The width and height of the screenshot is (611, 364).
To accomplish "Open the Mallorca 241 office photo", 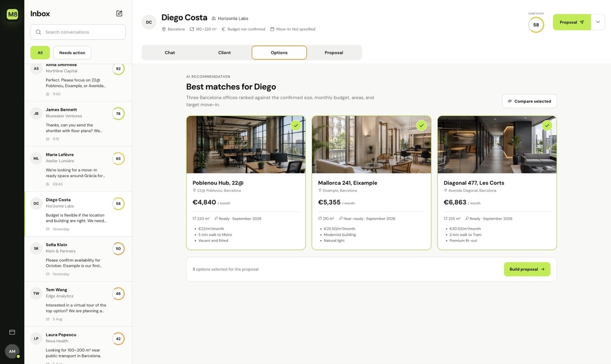I will tap(371, 144).
